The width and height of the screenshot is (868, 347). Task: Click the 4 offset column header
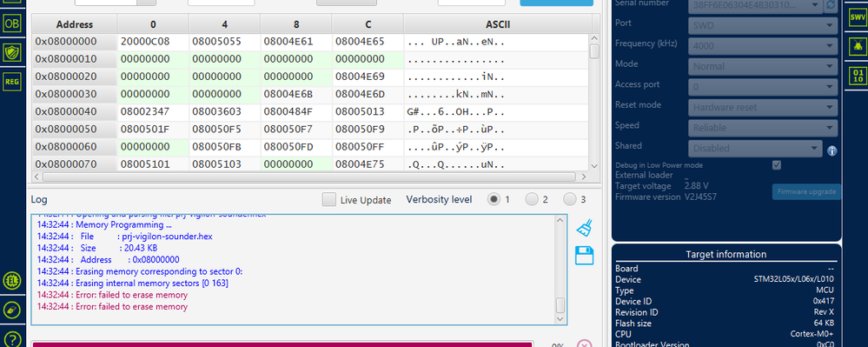coord(225,24)
